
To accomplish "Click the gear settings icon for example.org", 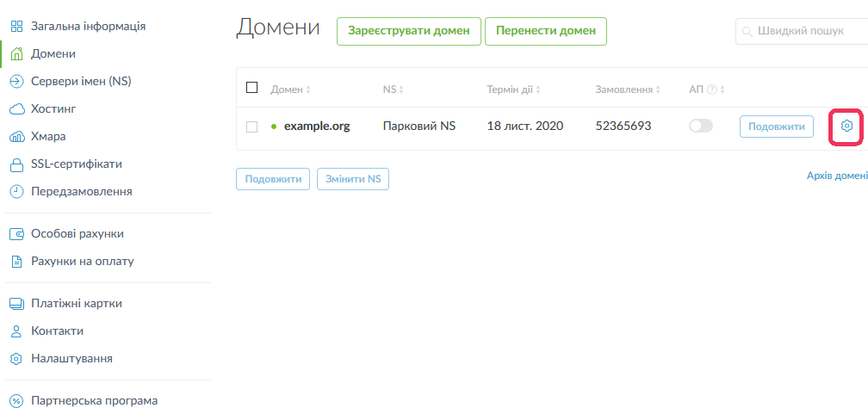I will point(846,127).
